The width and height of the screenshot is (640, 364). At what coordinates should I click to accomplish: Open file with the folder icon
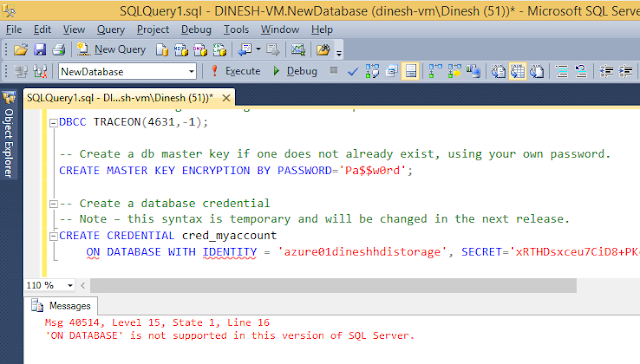coord(21,50)
